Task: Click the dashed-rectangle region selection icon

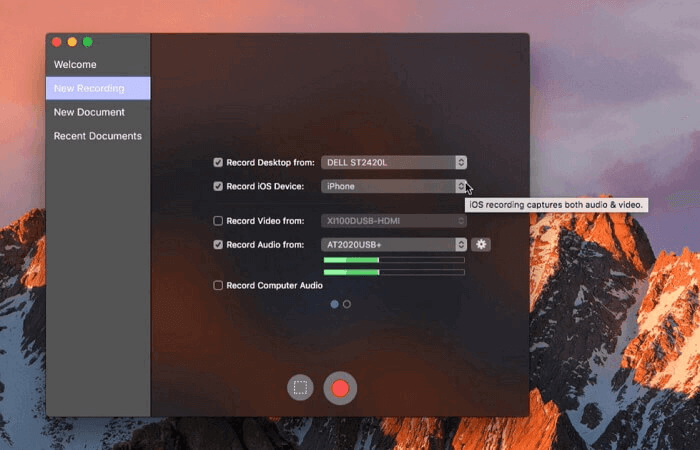Action: (x=300, y=388)
